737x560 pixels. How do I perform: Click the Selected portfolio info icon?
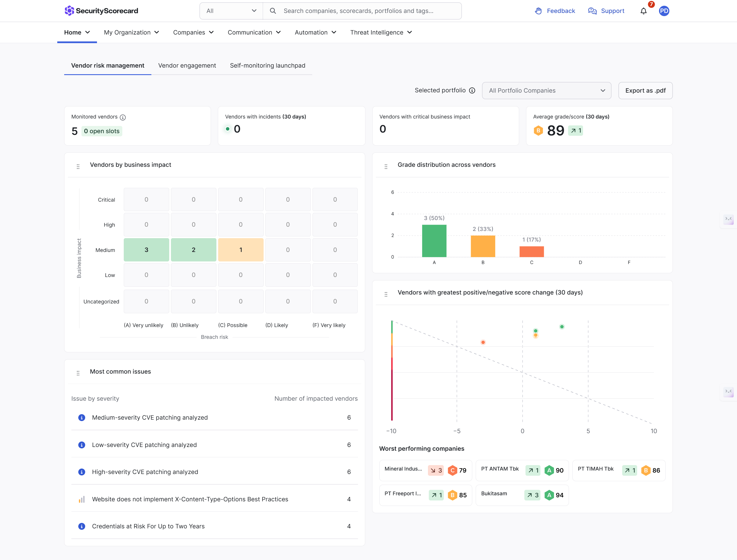(472, 91)
